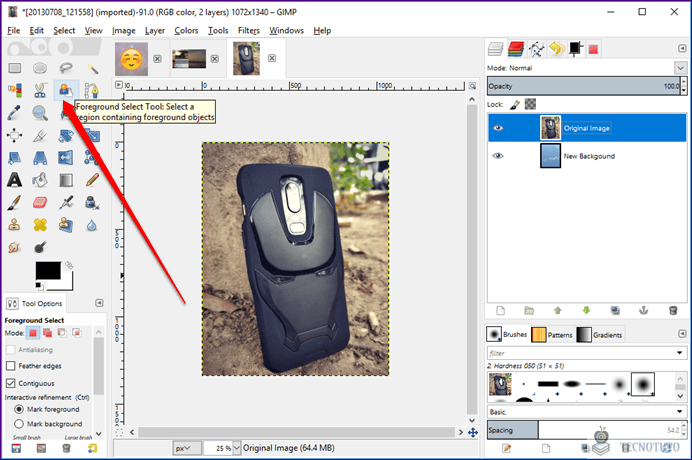The image size is (692, 460).
Task: Open the brush filter dropdown arrow
Action: tap(680, 353)
